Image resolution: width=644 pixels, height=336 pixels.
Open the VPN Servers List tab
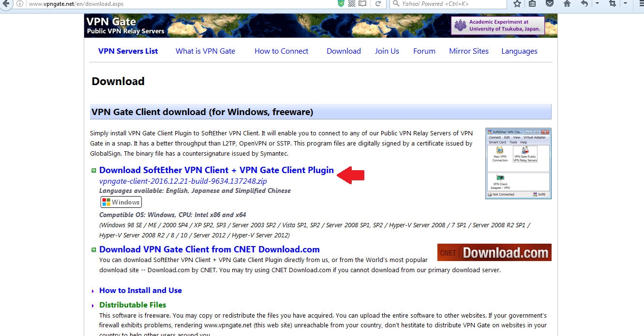tap(128, 51)
